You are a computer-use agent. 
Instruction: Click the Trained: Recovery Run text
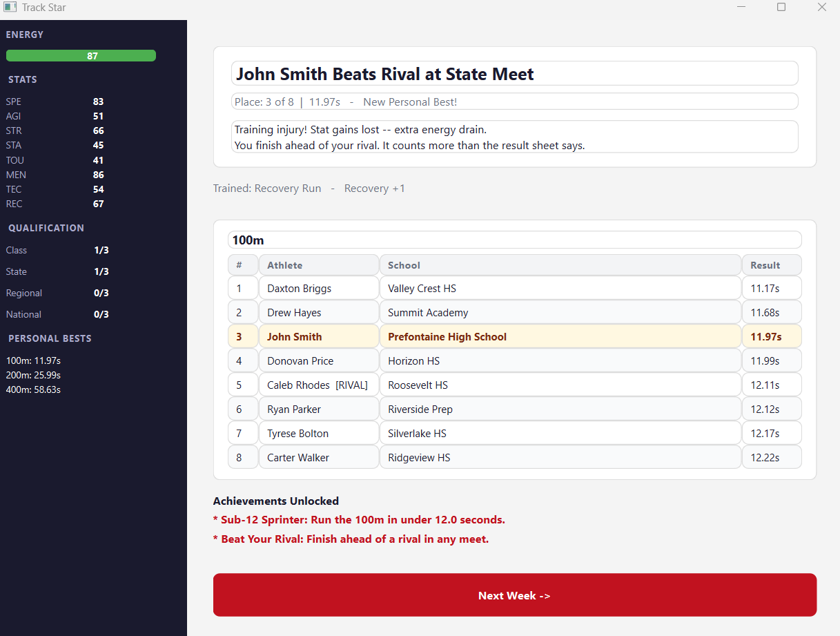tap(267, 188)
